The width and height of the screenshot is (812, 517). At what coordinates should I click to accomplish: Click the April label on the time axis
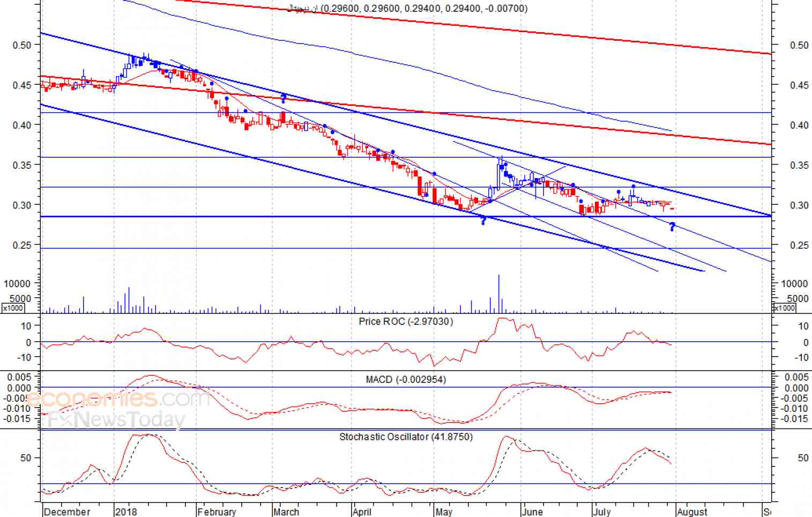[x=362, y=512]
